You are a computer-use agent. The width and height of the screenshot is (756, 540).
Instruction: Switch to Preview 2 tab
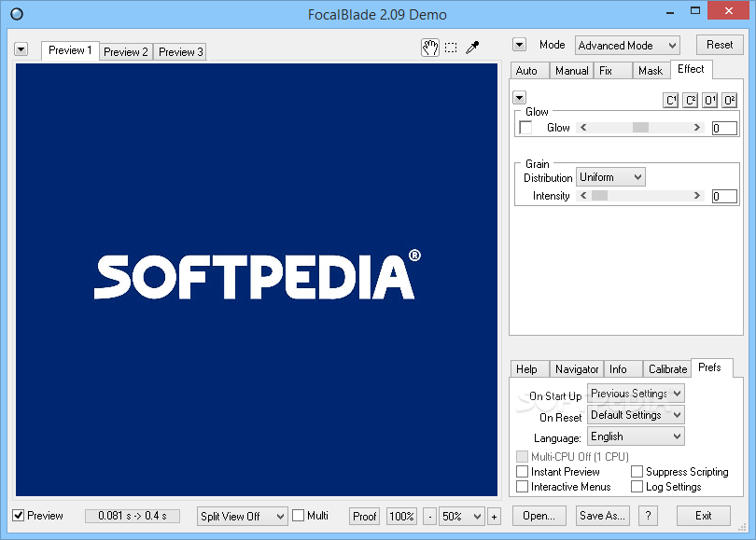click(x=126, y=52)
